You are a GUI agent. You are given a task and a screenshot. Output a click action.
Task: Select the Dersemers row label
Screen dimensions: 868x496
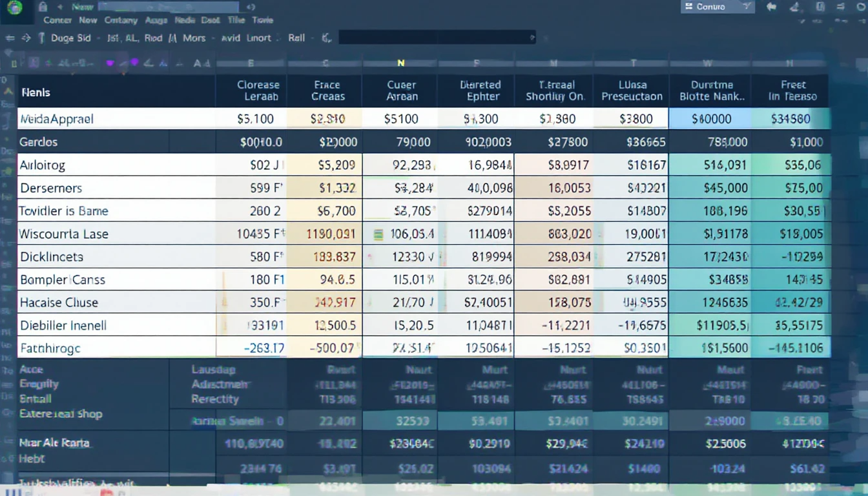tap(51, 188)
